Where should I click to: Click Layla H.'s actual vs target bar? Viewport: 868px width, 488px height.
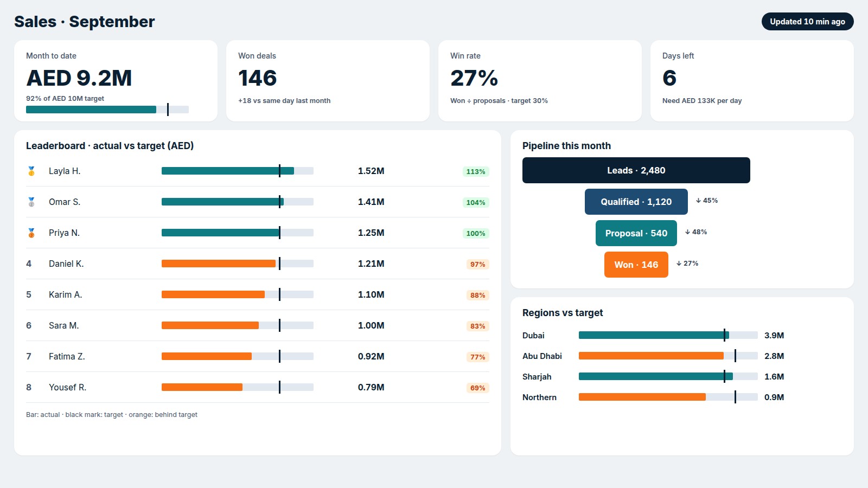click(x=238, y=171)
